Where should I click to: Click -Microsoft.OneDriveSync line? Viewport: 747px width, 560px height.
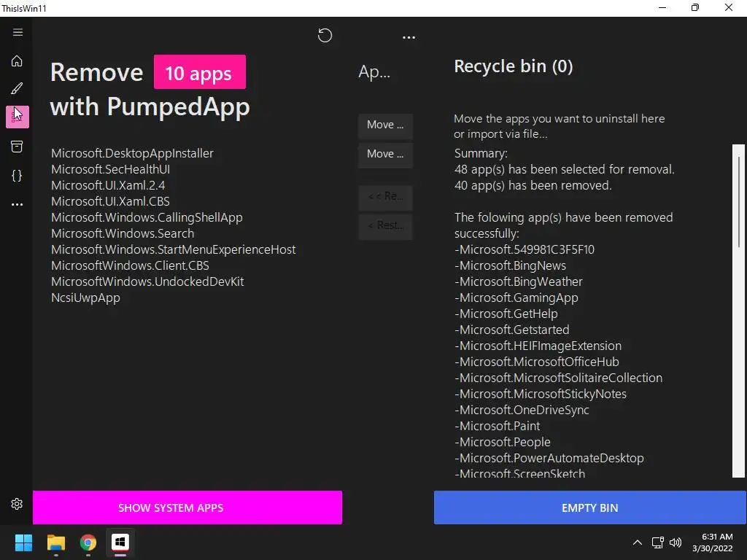click(x=522, y=410)
